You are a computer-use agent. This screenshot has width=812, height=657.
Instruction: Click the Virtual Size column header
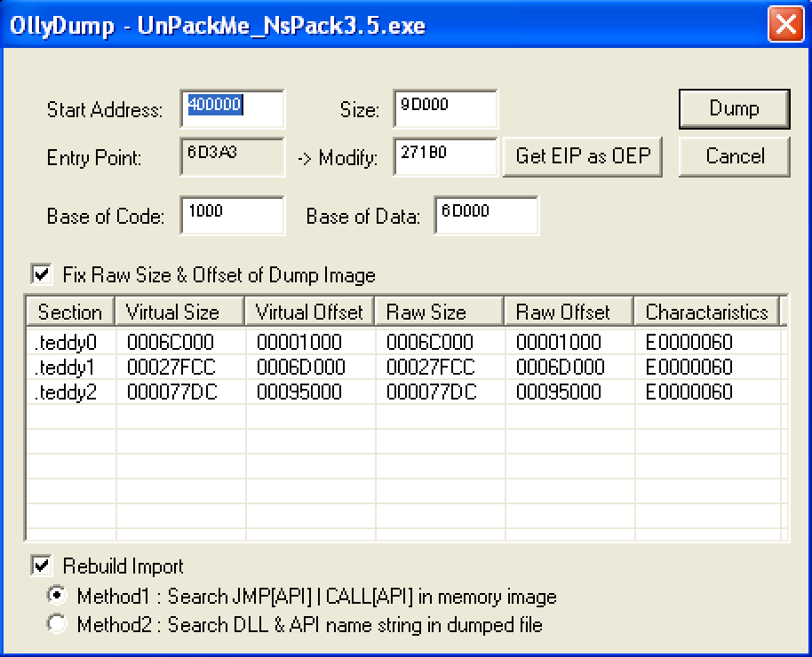[179, 312]
